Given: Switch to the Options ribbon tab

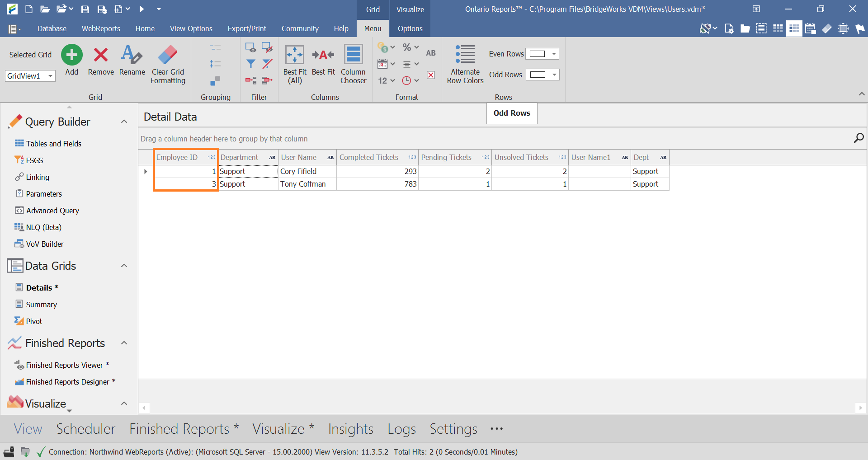Looking at the screenshot, I should 410,28.
